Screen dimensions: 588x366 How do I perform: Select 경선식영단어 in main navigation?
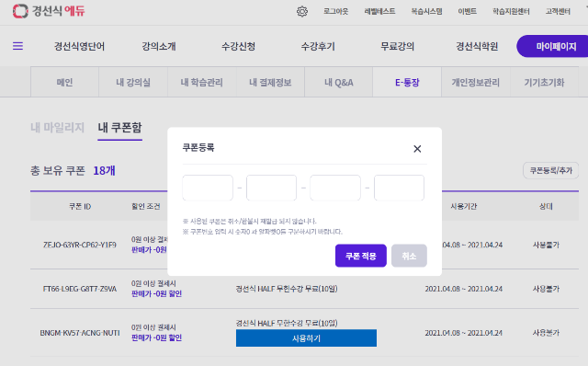point(79,46)
